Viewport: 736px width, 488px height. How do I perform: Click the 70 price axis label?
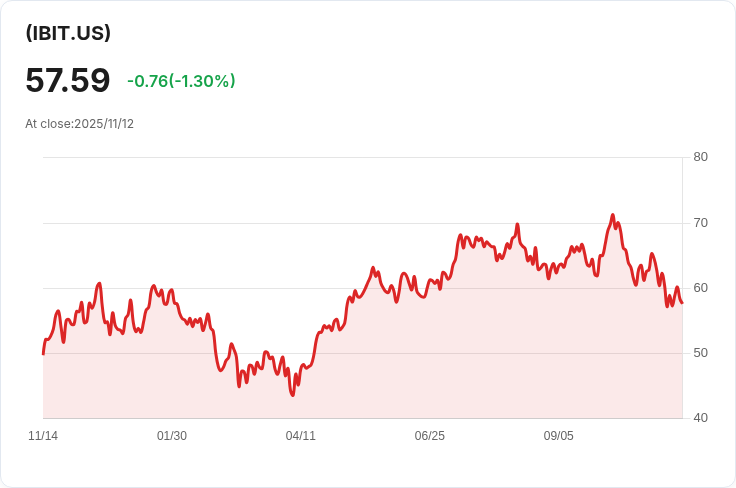coord(700,223)
